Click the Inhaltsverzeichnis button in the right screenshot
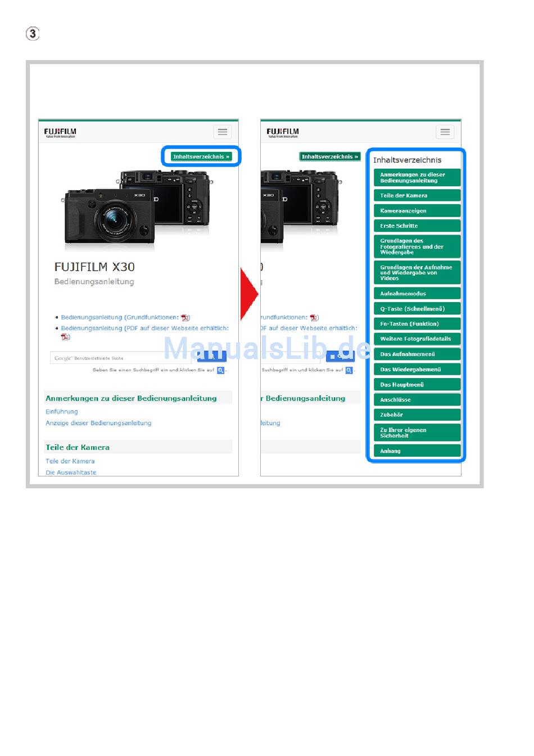534x756 pixels. coord(329,156)
